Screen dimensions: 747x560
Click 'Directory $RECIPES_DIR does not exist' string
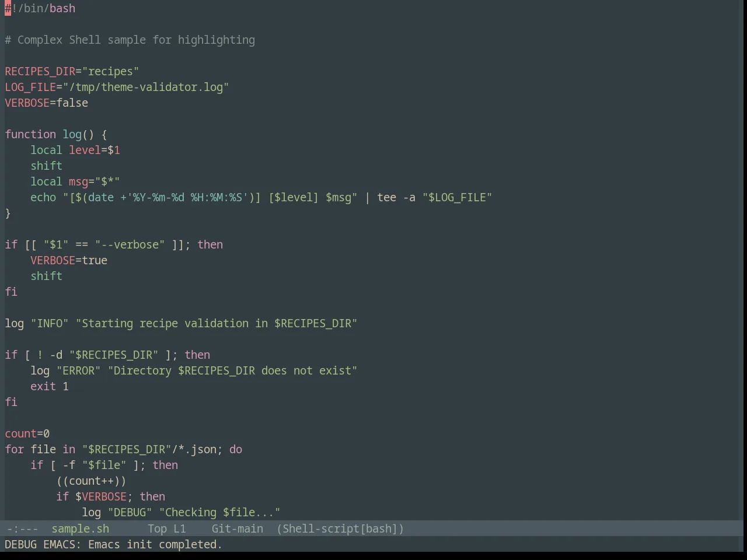pos(232,370)
